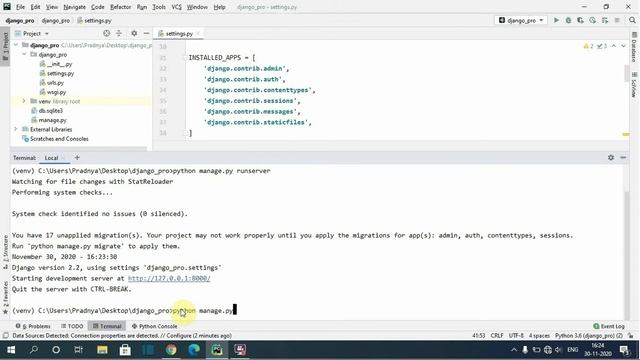Change CRLF line separator setting
Image resolution: width=640 pixels, height=360 pixels.
coord(497,336)
